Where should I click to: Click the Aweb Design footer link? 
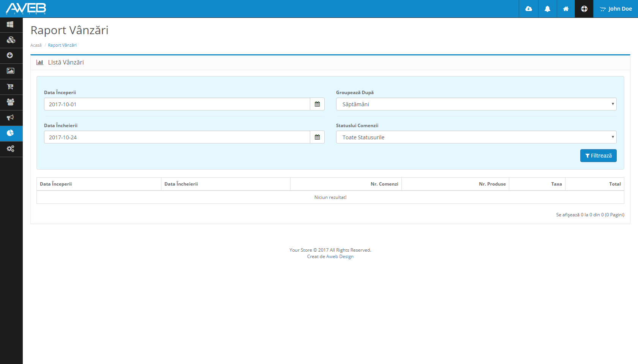340,257
